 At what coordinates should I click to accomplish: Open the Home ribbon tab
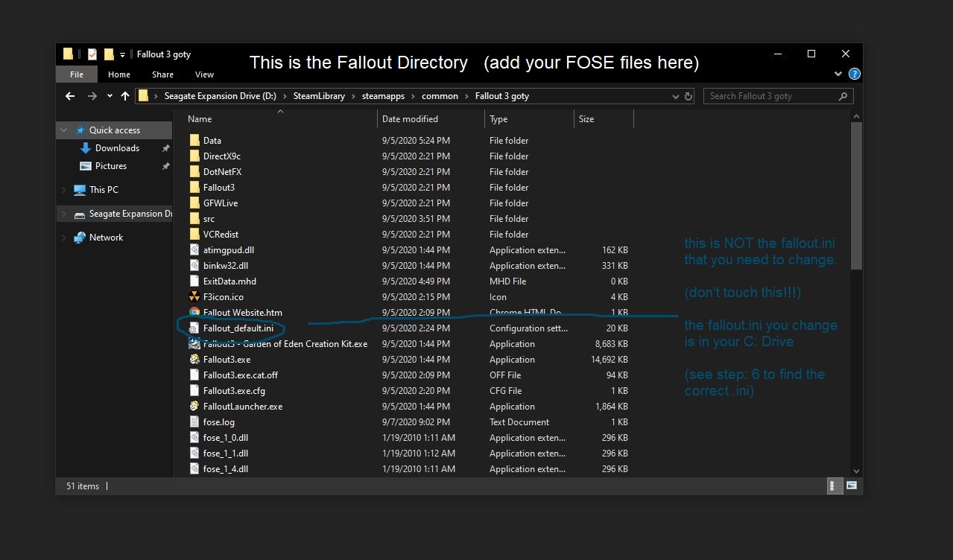[119, 74]
